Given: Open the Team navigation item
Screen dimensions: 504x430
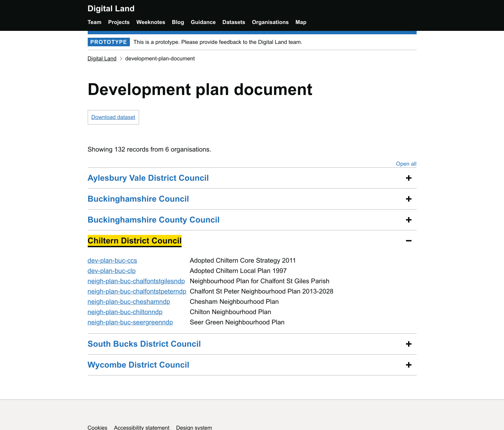Looking at the screenshot, I should coord(95,22).
